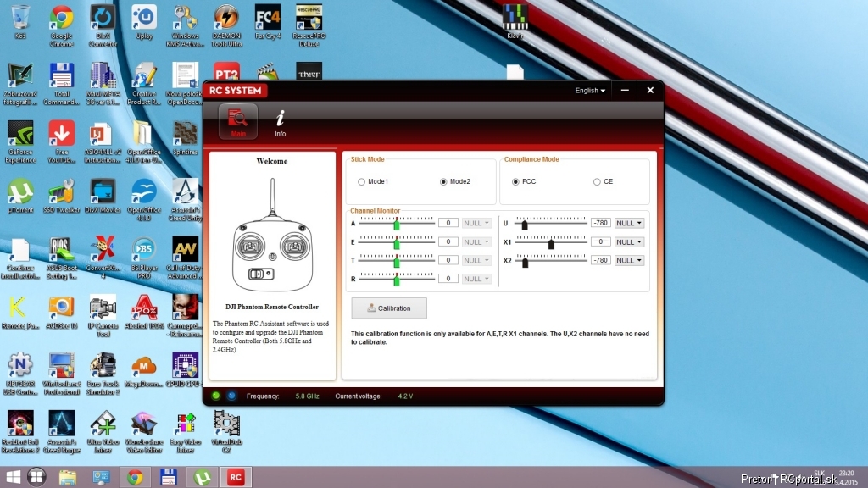This screenshot has height=488, width=868.
Task: Click the channel A slider handle
Action: (397, 224)
